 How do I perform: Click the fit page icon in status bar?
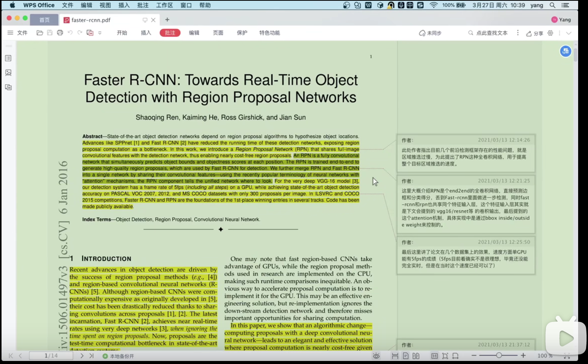pos(445,356)
